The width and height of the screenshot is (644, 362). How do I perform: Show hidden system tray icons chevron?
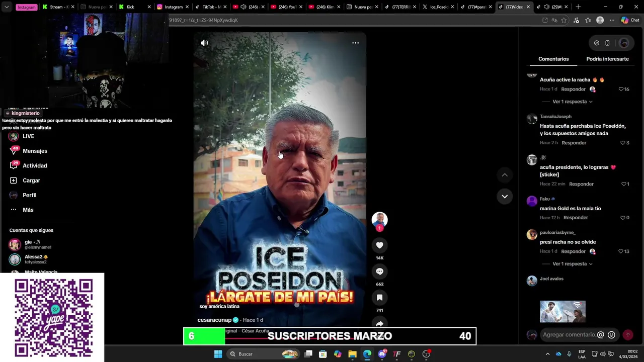click(x=547, y=354)
